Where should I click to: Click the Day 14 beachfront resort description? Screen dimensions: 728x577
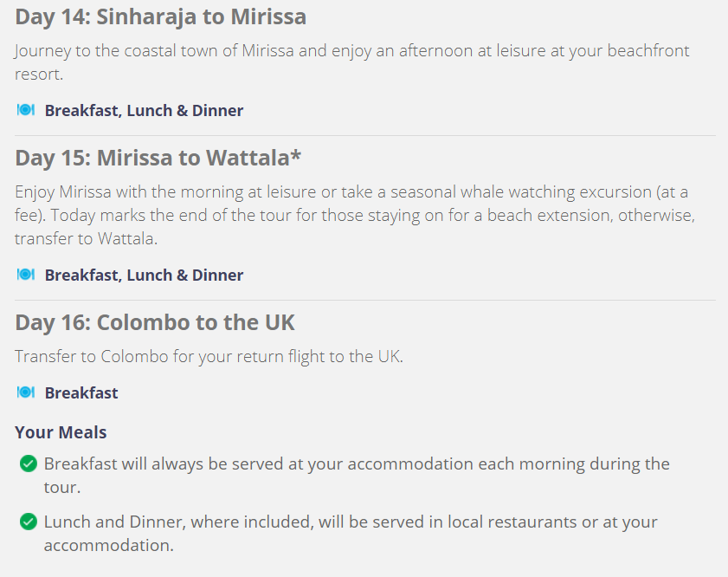point(352,62)
